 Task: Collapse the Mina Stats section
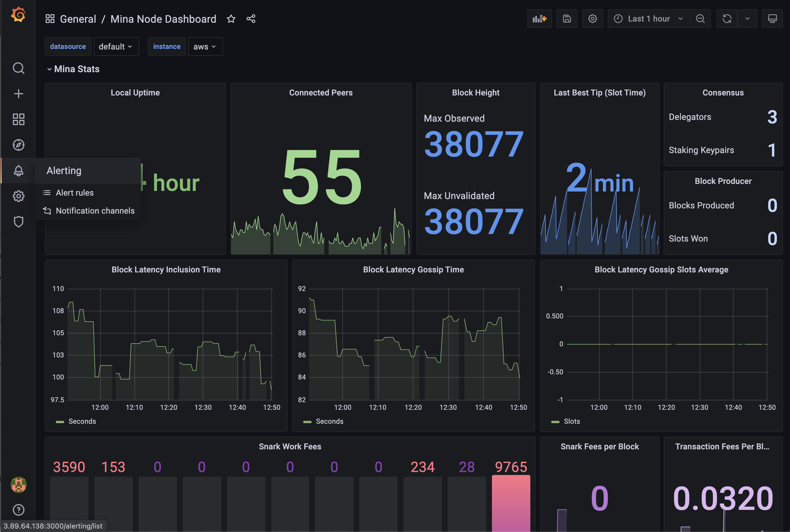click(x=49, y=69)
